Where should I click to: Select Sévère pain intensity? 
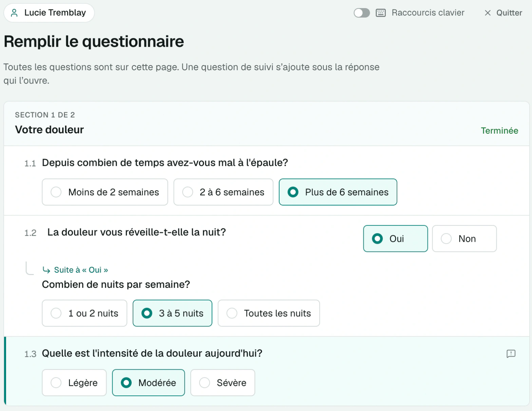tap(223, 383)
